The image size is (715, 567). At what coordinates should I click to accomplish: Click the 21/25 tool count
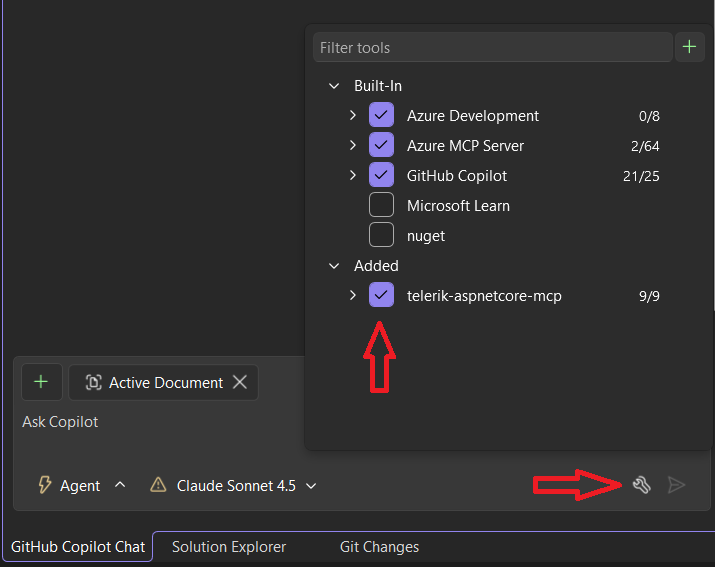(641, 176)
